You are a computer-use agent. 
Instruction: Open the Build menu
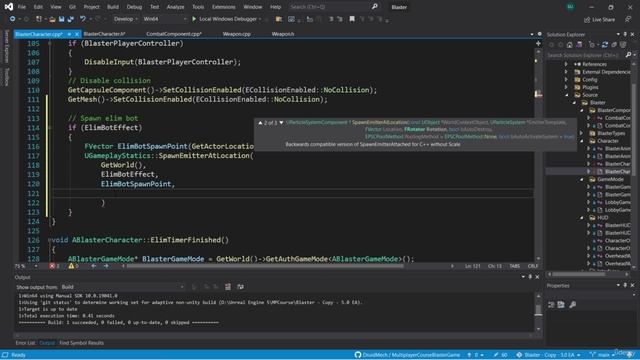coord(113,7)
